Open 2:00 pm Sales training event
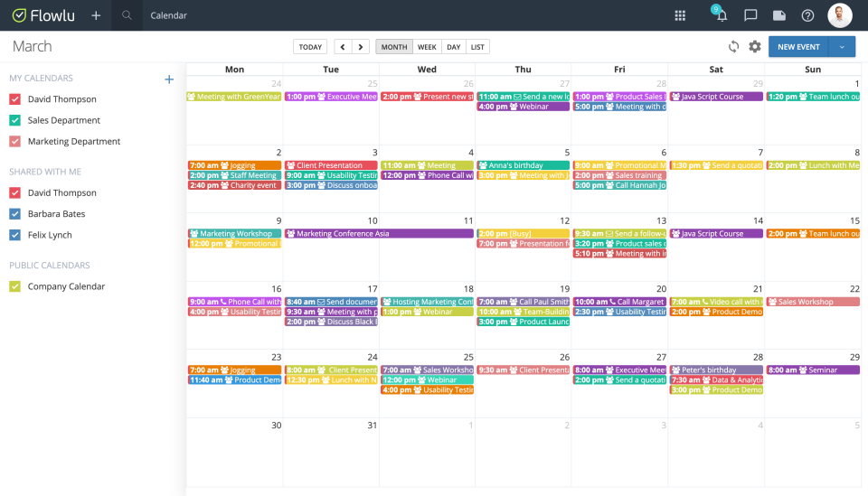Screen dimensions: 868x496 point(620,174)
